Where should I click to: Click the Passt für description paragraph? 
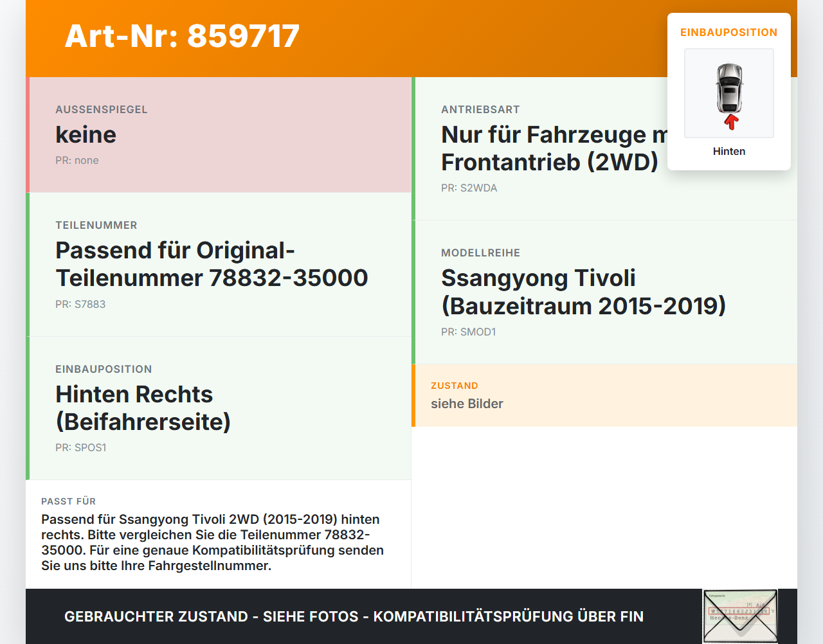point(213,542)
